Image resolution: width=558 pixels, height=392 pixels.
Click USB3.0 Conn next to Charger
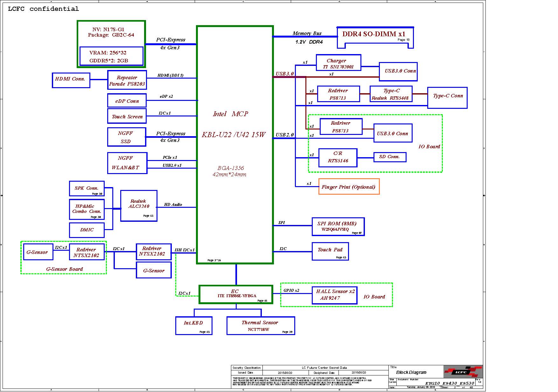[x=398, y=72]
